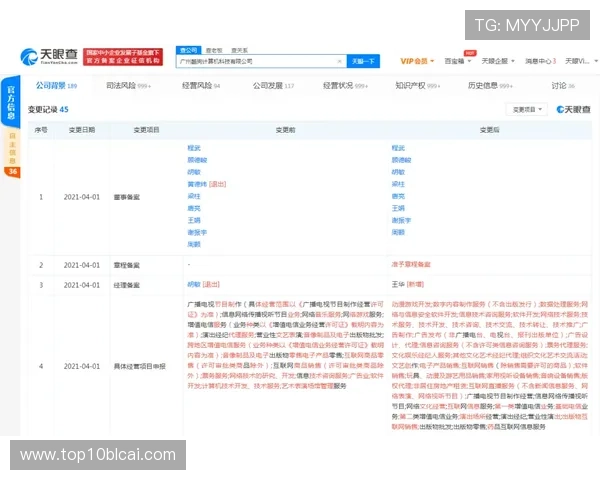The width and height of the screenshot is (600, 480).
Task: Switch to the 查老板 search tab
Action: click(x=214, y=50)
